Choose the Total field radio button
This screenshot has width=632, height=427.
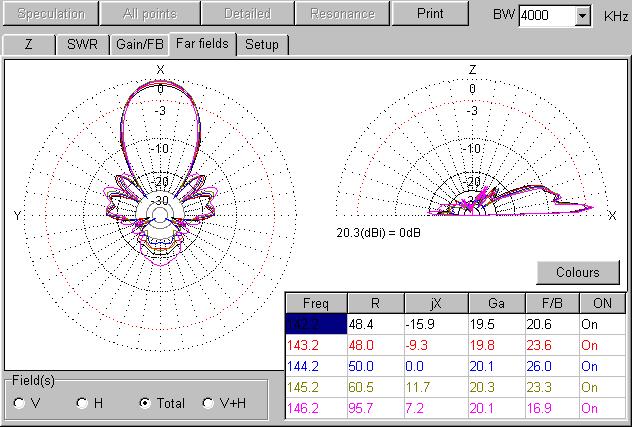click(146, 403)
